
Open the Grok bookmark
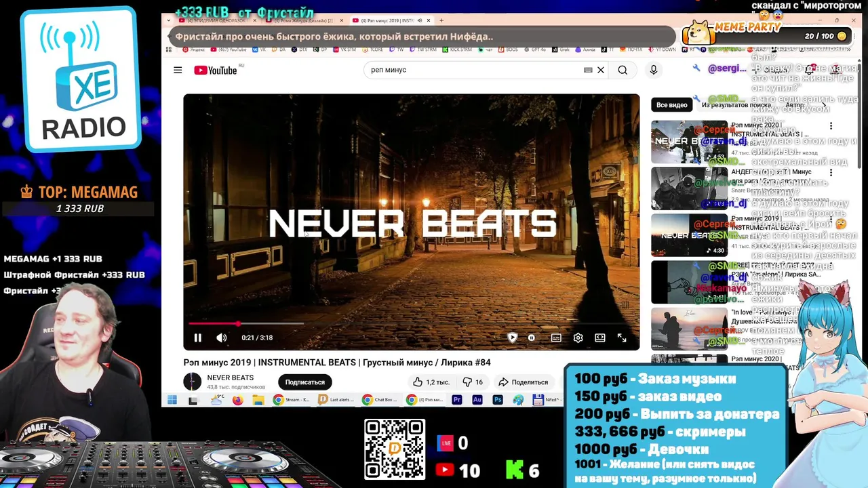(x=561, y=49)
